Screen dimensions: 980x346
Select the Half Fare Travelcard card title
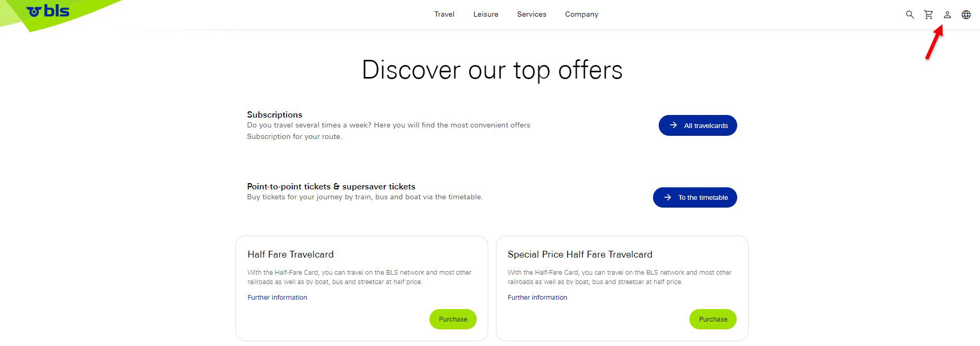click(x=291, y=254)
